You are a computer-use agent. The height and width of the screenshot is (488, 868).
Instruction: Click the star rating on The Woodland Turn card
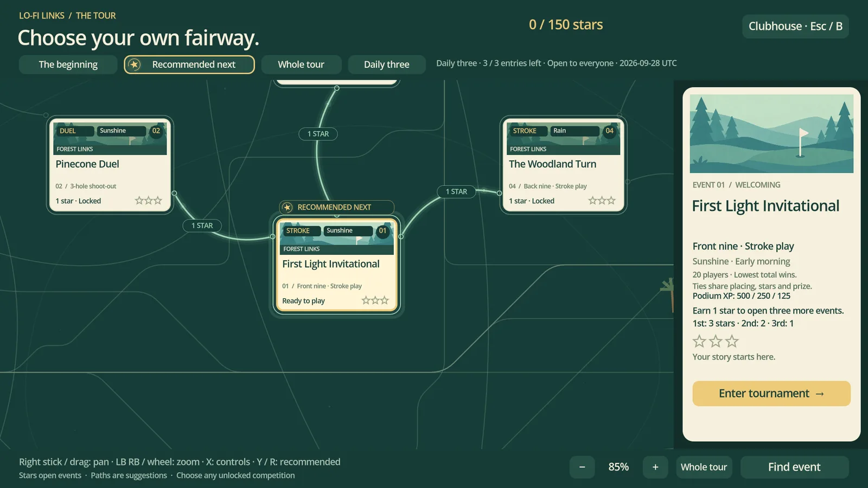[602, 201]
